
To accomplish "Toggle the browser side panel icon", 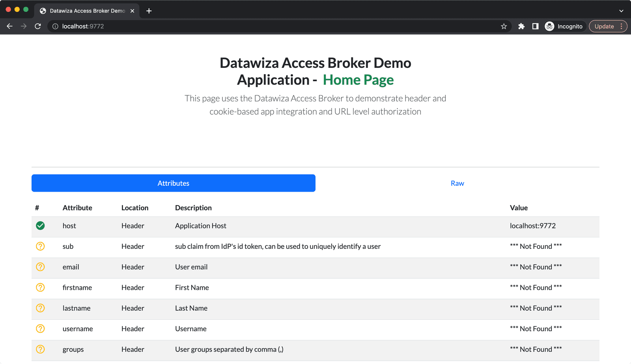I will (x=535, y=26).
